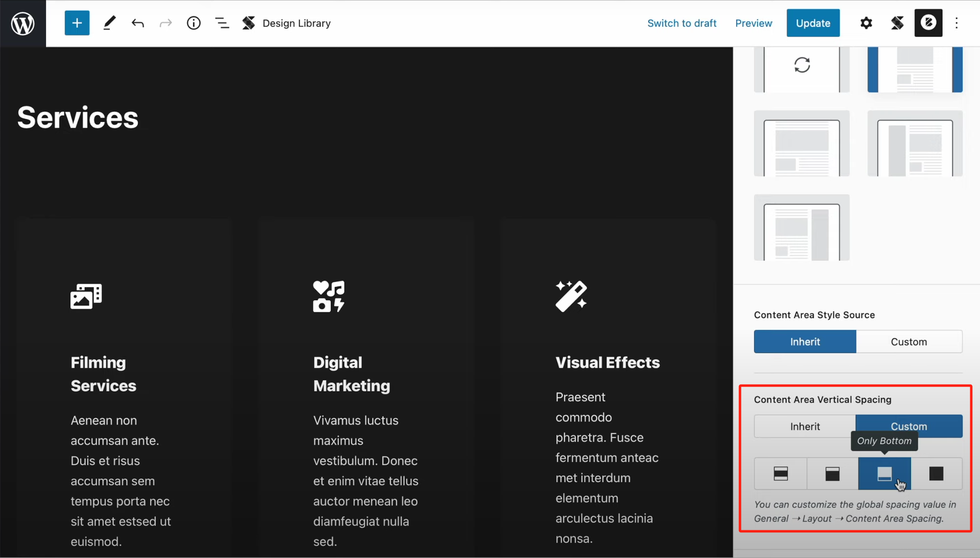Open the block inserter with the plus icon
This screenshot has height=558, width=980.
[77, 23]
